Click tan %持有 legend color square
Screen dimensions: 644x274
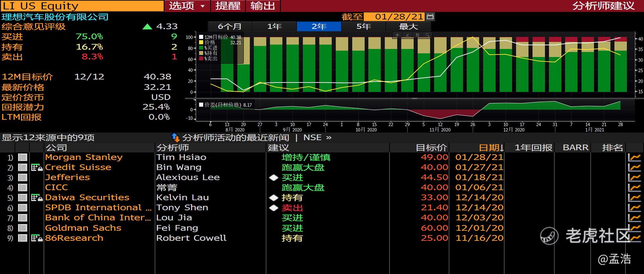point(201,53)
